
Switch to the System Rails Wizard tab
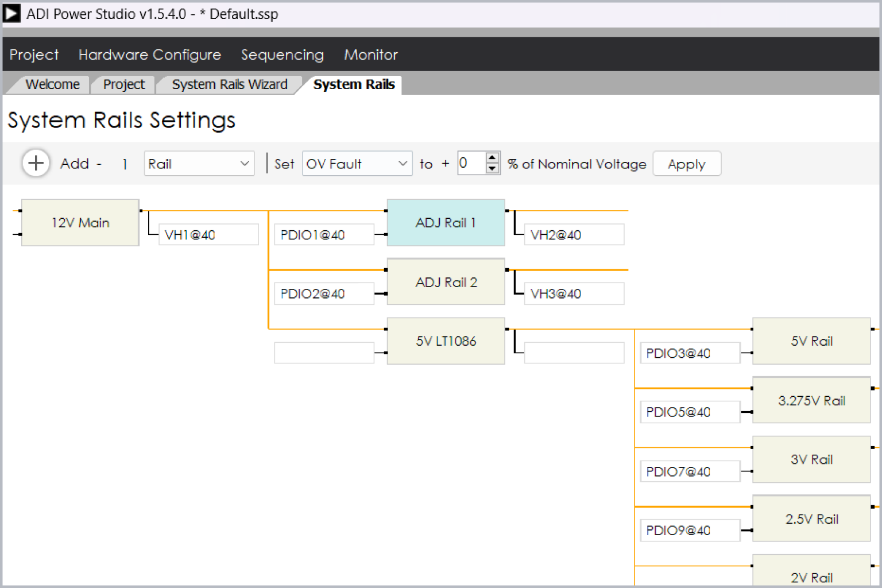point(229,84)
